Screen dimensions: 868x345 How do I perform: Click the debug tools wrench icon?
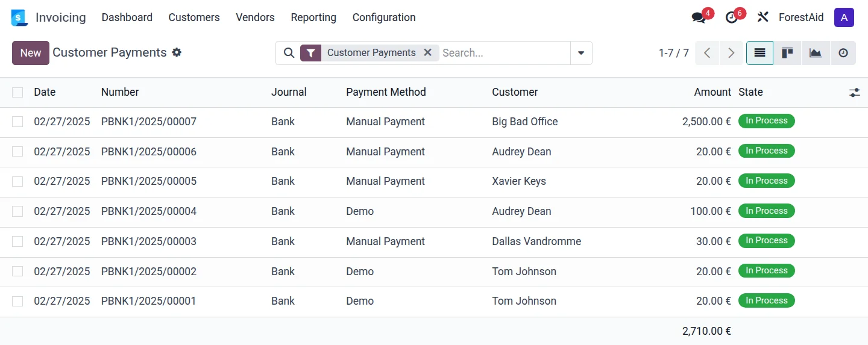[763, 17]
